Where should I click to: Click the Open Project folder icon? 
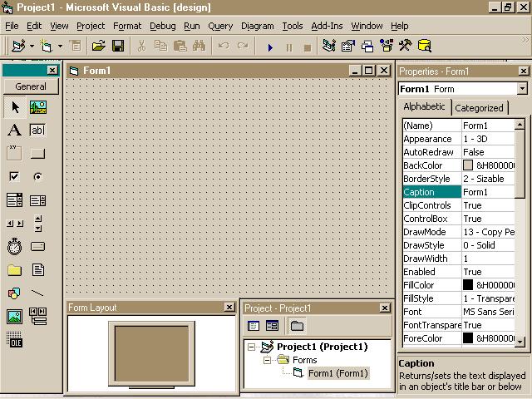pyautogui.click(x=98, y=46)
